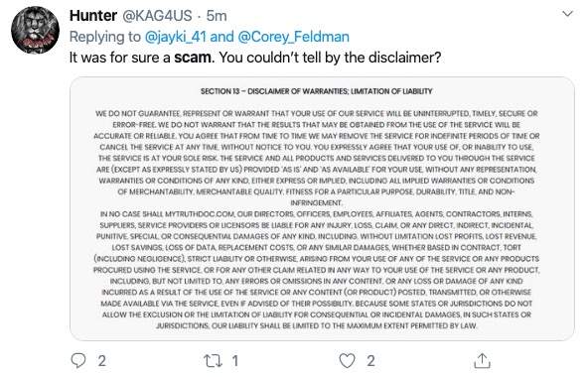Like the tweet with the heart icon

click(x=347, y=361)
